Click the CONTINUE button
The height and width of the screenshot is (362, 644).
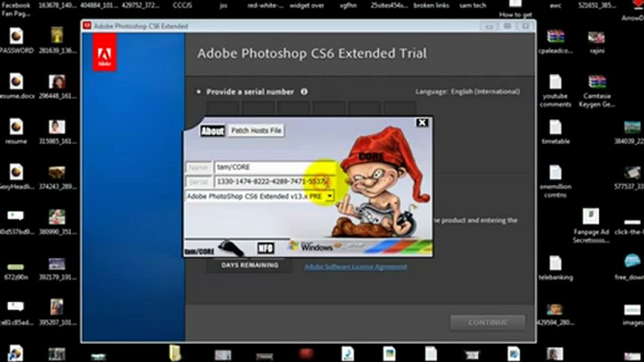488,323
